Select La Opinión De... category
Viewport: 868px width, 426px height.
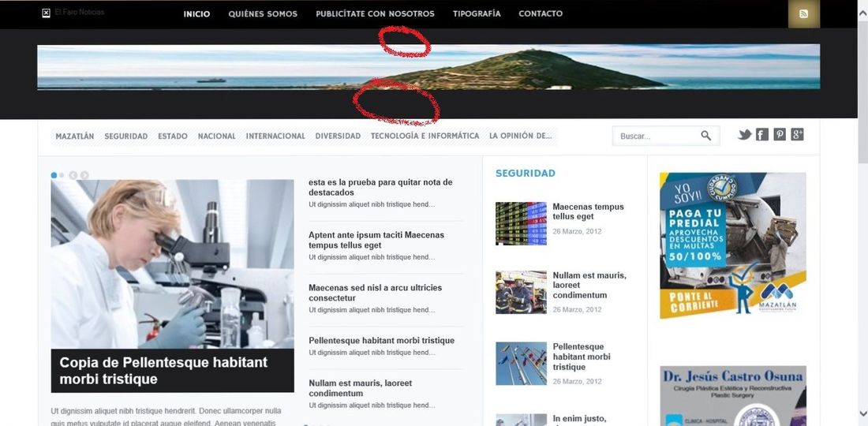[520, 136]
